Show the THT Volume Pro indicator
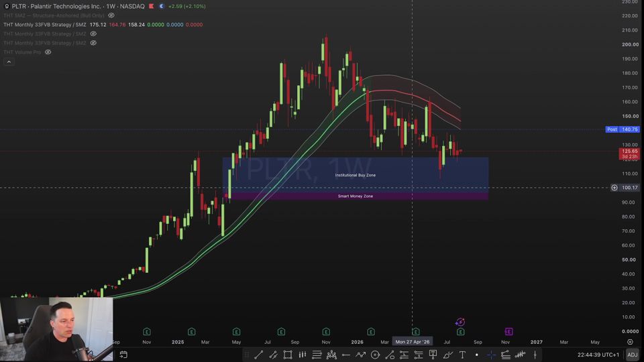 [x=48, y=52]
